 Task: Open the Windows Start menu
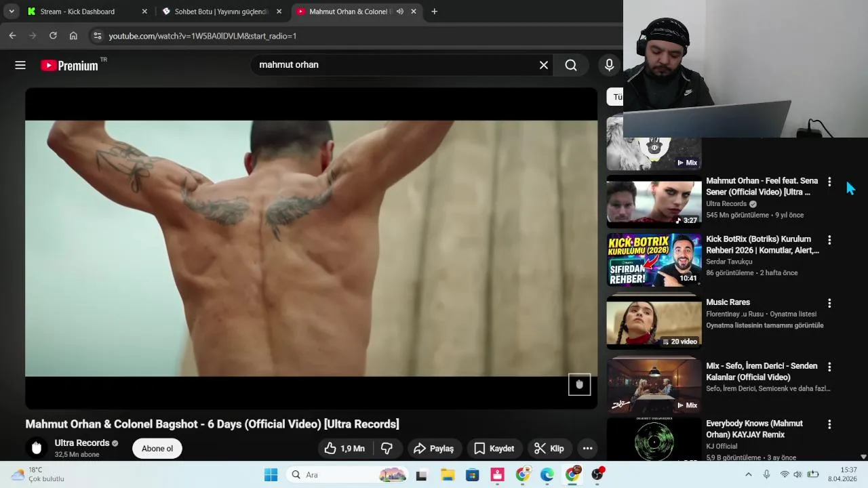[x=271, y=474]
